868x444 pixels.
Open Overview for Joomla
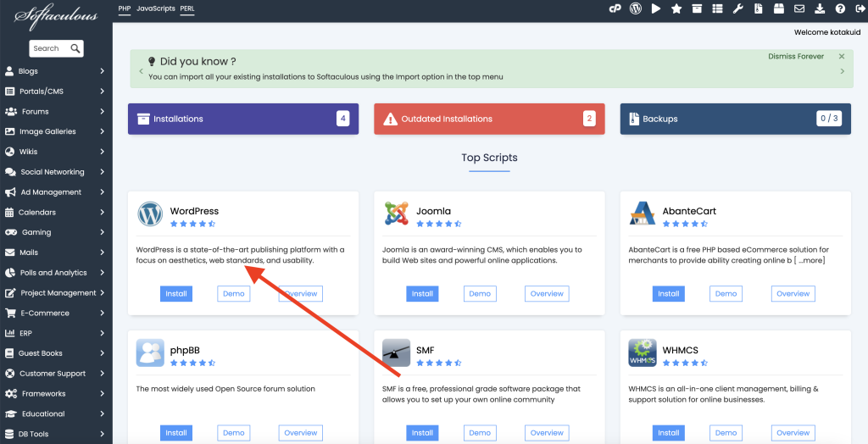(x=547, y=293)
